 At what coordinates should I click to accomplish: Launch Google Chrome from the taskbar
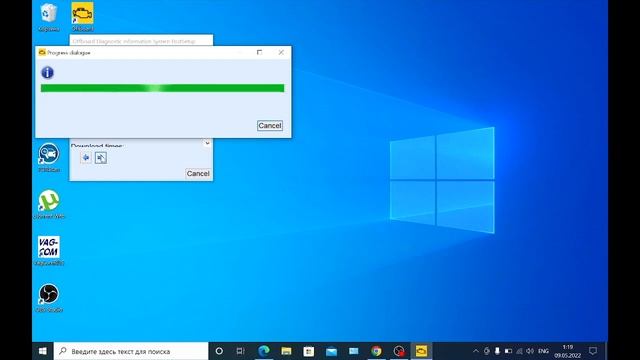tap(376, 351)
